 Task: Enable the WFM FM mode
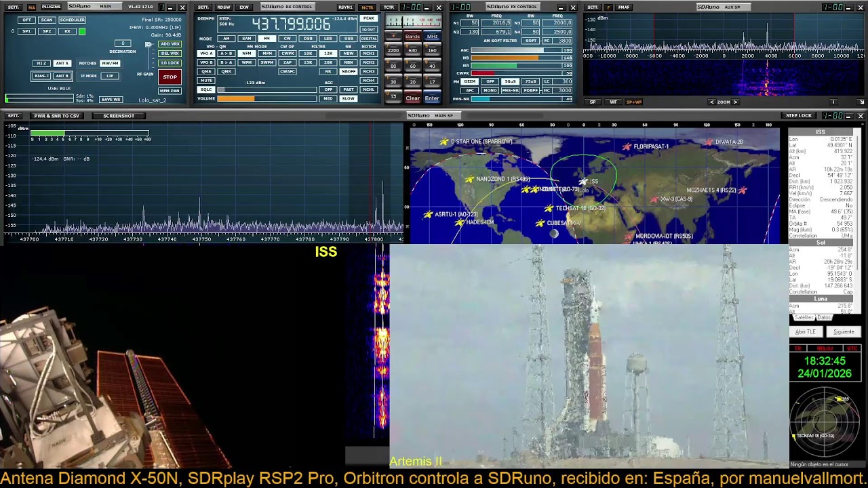click(x=246, y=62)
